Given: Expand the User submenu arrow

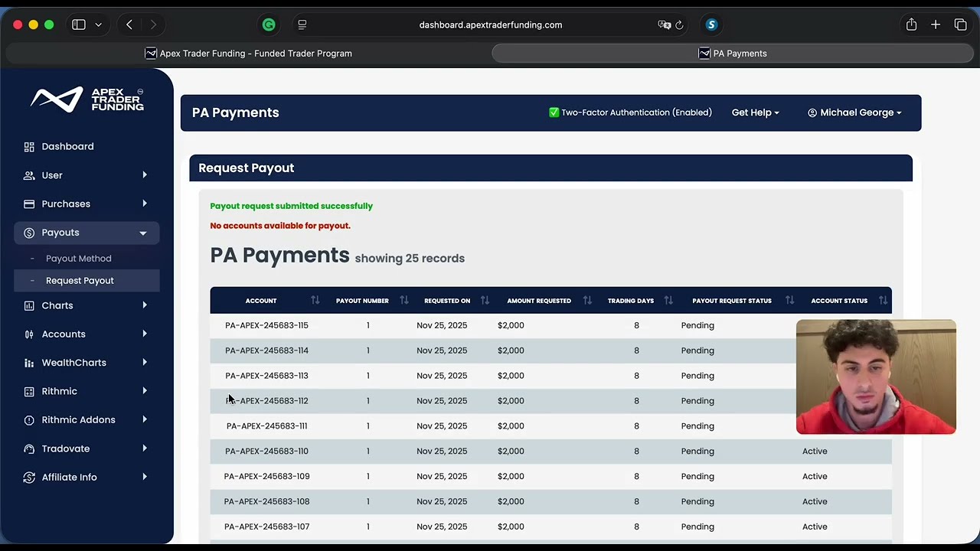Looking at the screenshot, I should coord(144,175).
